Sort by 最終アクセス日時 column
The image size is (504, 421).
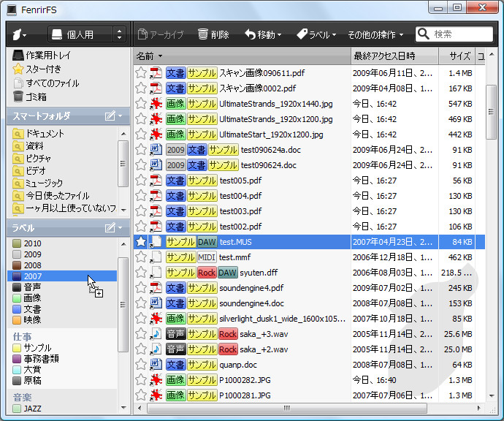point(394,56)
